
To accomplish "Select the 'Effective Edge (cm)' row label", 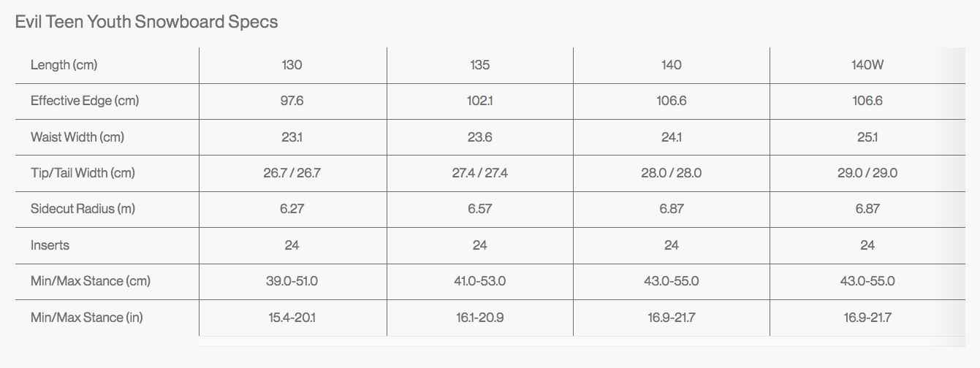I will (x=85, y=101).
